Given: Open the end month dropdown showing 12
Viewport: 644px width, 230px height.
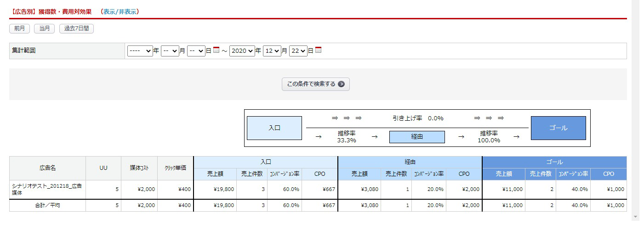Looking at the screenshot, I should click(x=272, y=51).
